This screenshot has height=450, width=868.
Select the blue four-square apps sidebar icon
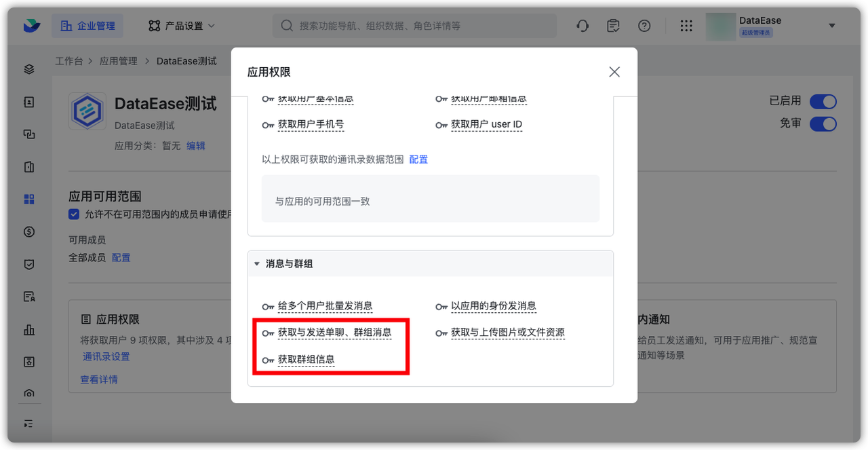click(x=29, y=200)
